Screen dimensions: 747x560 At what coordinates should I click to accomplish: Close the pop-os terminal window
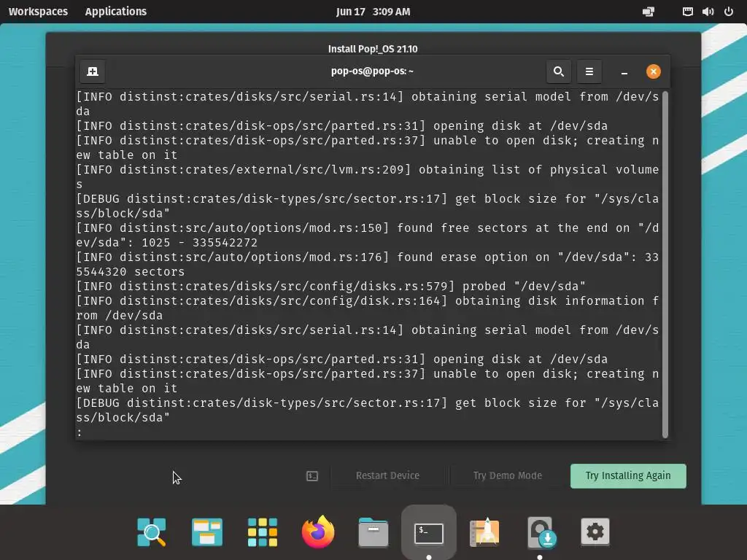tap(653, 71)
